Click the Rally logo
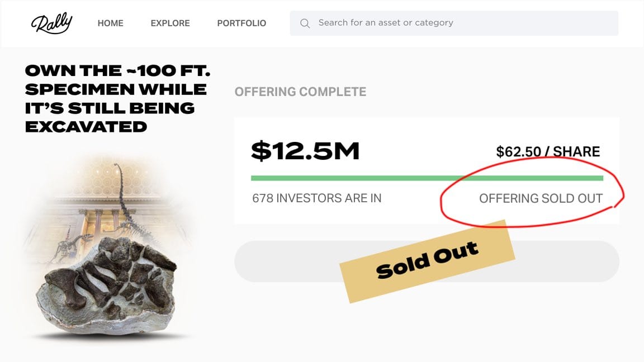This screenshot has height=362, width=644. click(51, 23)
